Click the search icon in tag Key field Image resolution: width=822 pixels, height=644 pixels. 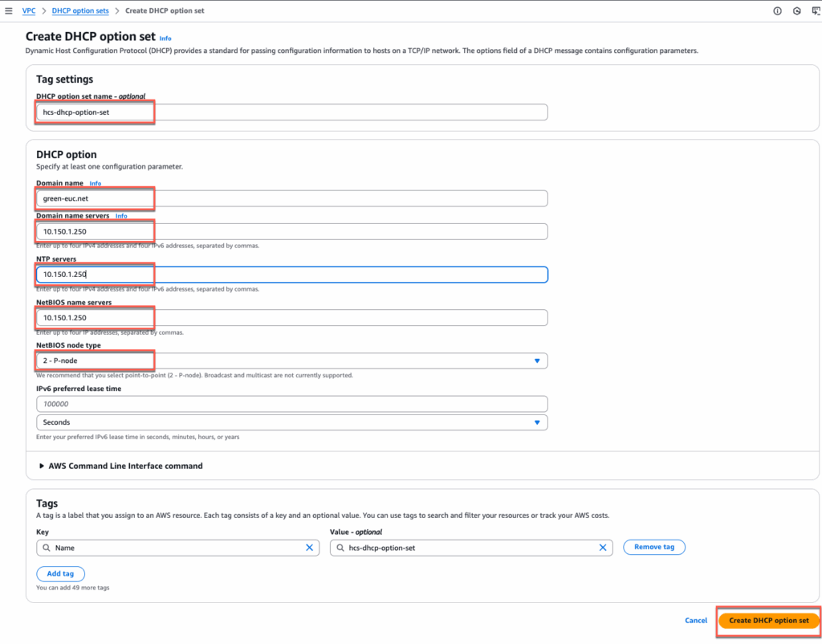click(47, 548)
